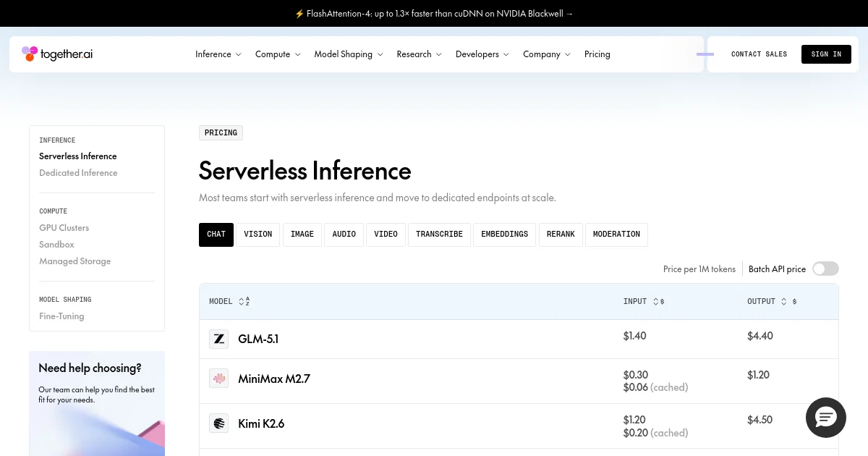The height and width of the screenshot is (456, 868).
Task: Open Serverless Inference in sidebar
Action: 78,156
